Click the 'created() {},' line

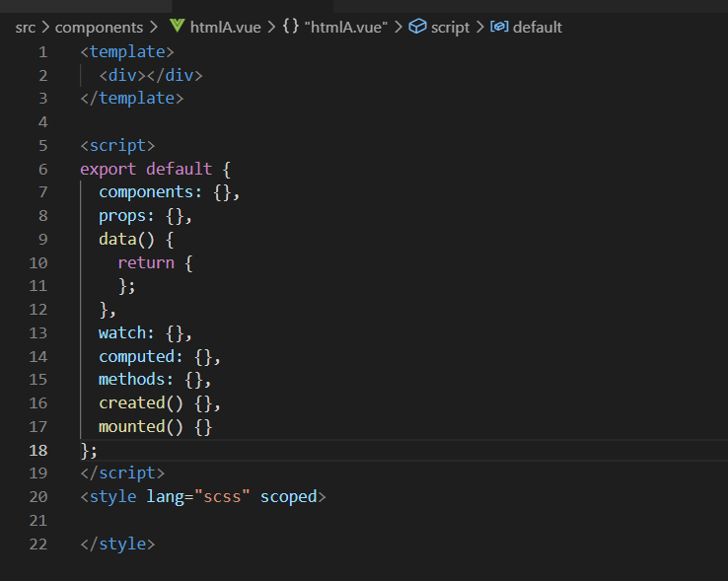(160, 403)
